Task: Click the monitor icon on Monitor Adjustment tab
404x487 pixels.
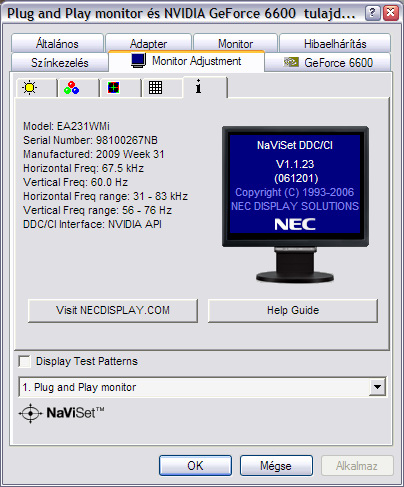Action: [138, 61]
